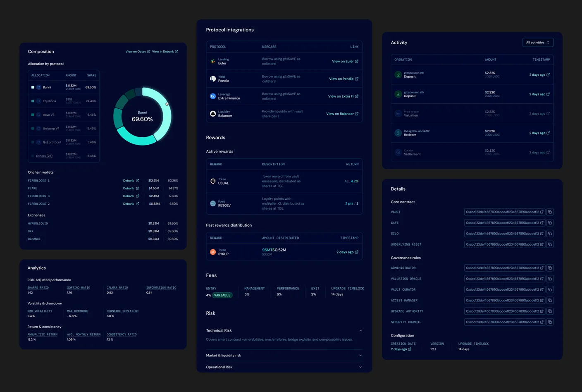
Task: Open Settlement transaction timestamp link
Action: tap(539, 153)
